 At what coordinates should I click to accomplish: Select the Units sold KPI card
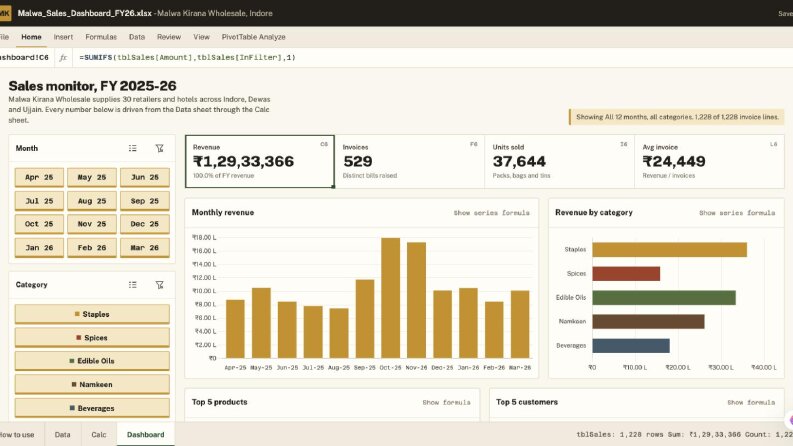[x=559, y=161]
